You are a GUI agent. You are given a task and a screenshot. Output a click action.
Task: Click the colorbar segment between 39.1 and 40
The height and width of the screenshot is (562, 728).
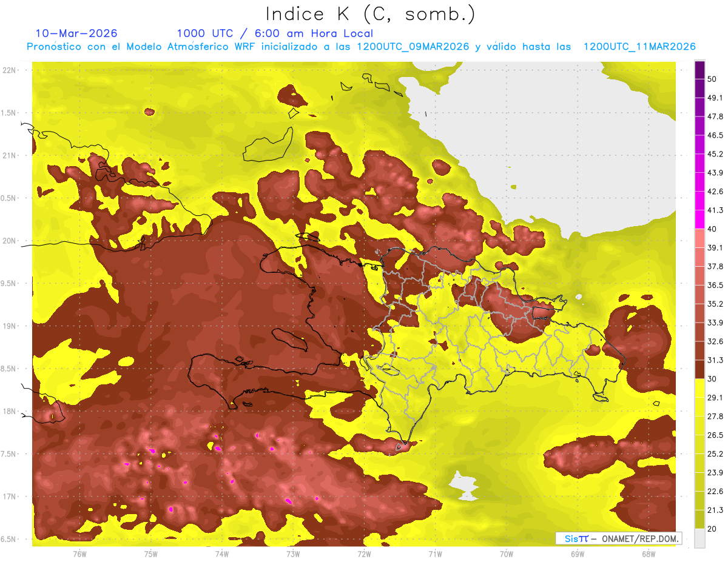point(699,238)
